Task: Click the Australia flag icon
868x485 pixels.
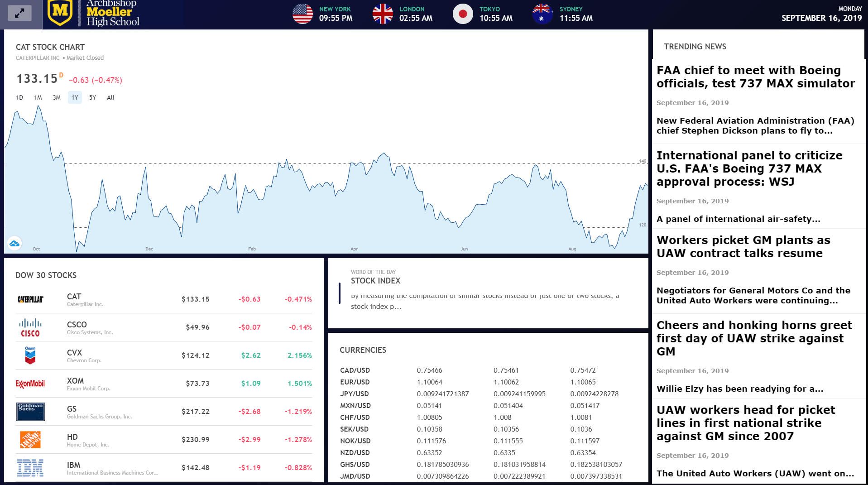Action: pos(542,14)
